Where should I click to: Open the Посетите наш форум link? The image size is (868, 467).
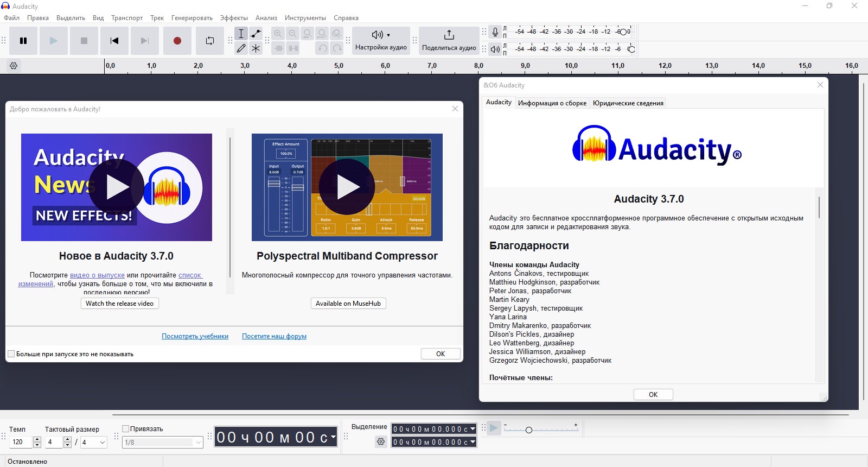coord(274,336)
